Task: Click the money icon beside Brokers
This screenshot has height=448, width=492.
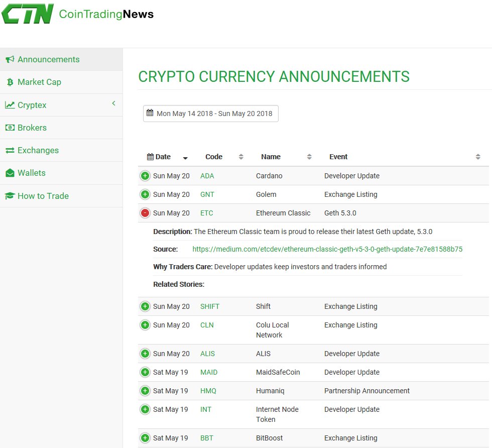Action: pyautogui.click(x=10, y=128)
